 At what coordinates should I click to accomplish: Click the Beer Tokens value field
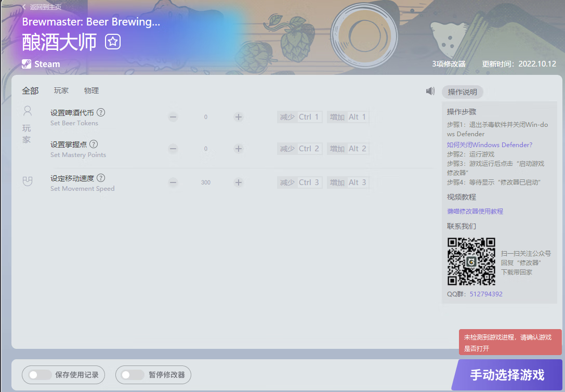pyautogui.click(x=206, y=117)
